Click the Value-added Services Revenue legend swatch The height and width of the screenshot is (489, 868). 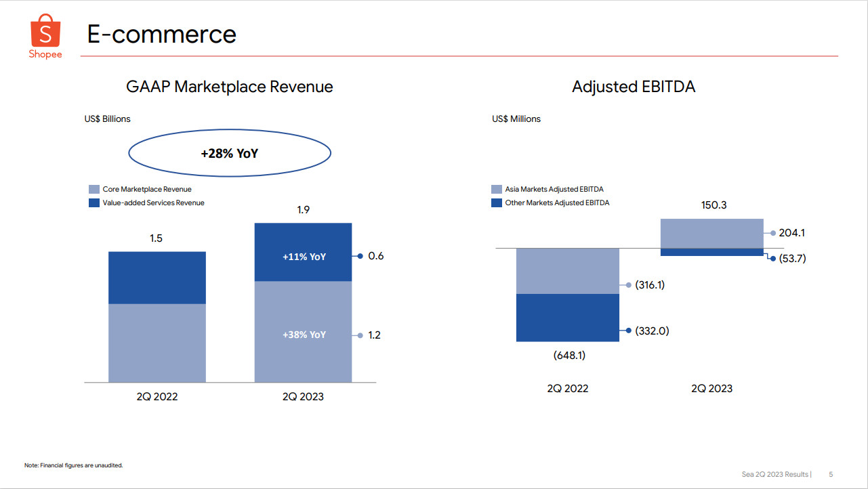[x=94, y=203]
